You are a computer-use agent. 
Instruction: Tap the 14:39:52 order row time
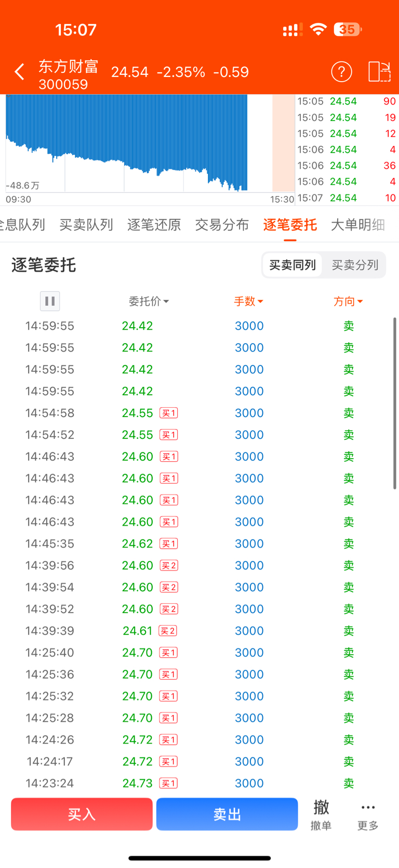[x=50, y=609]
